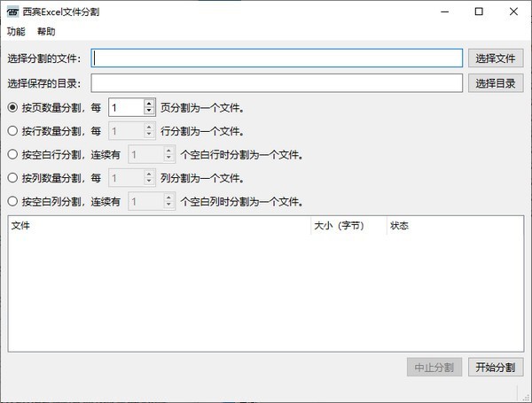Decrease the page count spinner value
Viewport: 532px width, 403px height.
point(149,112)
